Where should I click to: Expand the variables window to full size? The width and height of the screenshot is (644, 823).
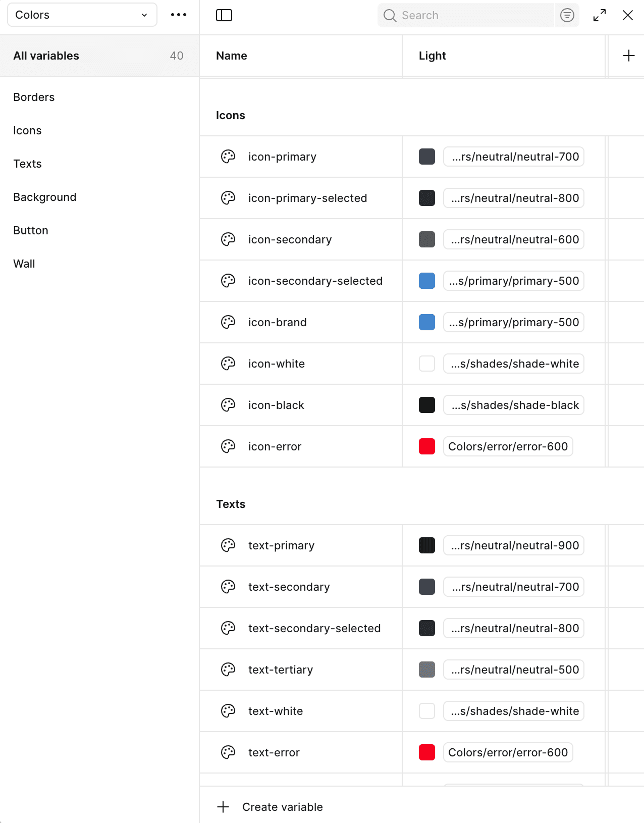point(600,15)
